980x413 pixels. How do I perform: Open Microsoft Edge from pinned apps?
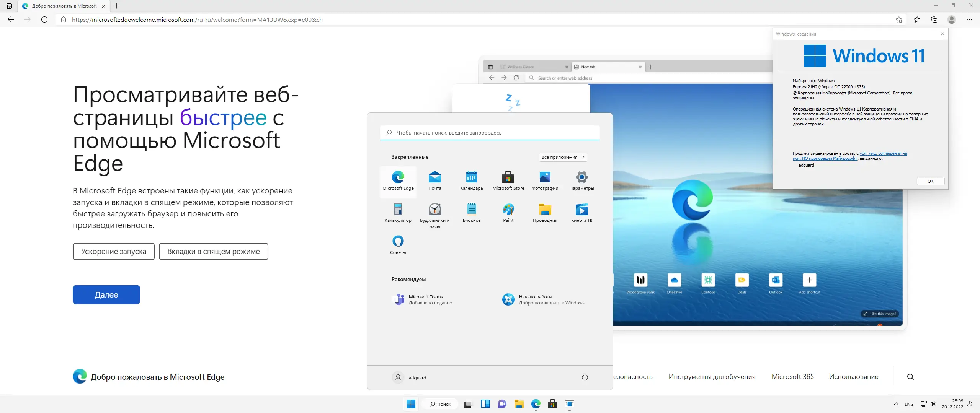coord(398,180)
